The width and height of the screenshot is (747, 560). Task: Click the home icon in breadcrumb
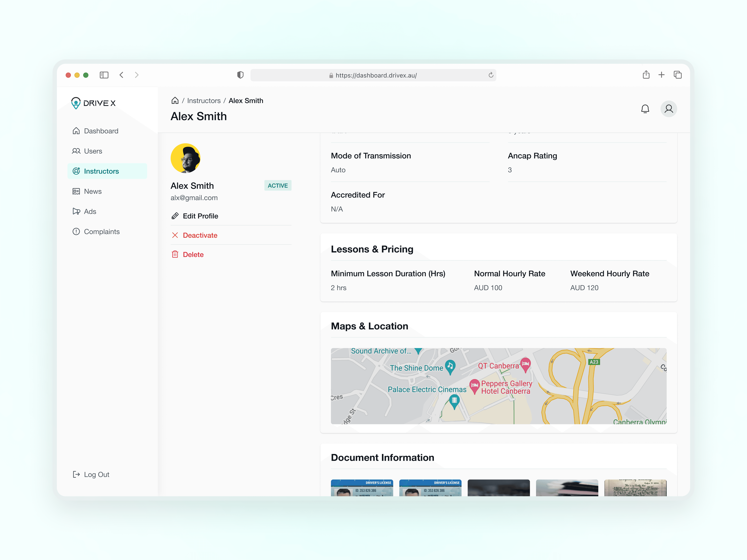(175, 101)
